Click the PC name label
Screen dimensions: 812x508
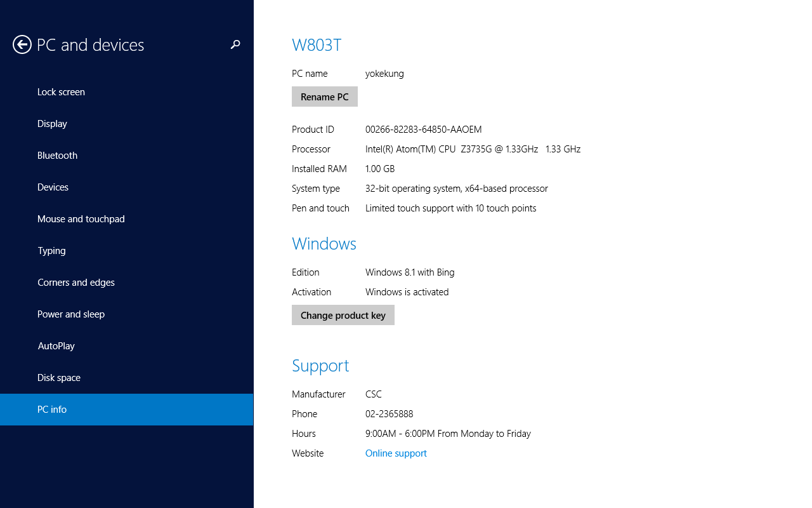click(x=310, y=74)
